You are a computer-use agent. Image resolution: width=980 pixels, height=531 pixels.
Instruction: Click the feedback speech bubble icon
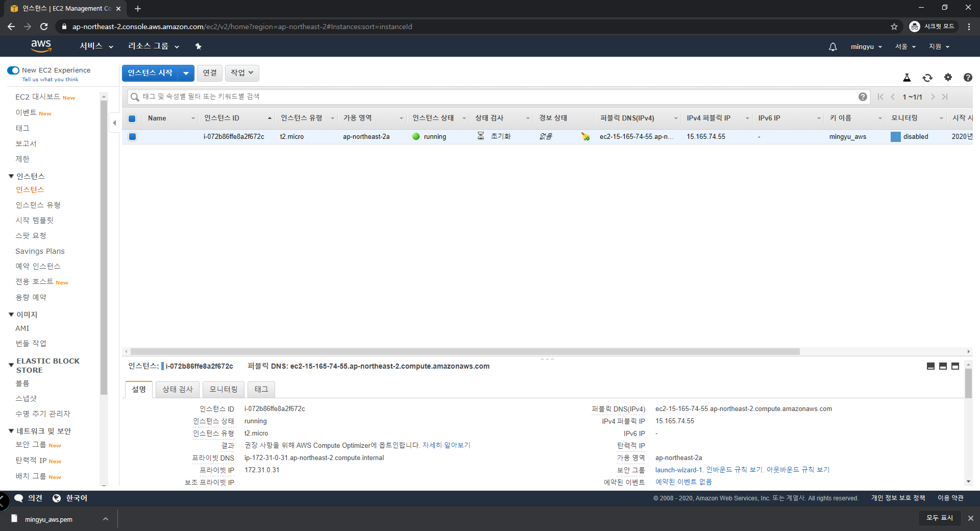19,498
